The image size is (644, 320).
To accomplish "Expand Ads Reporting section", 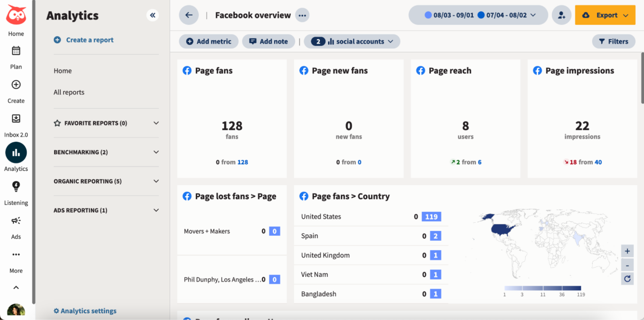I will click(106, 210).
